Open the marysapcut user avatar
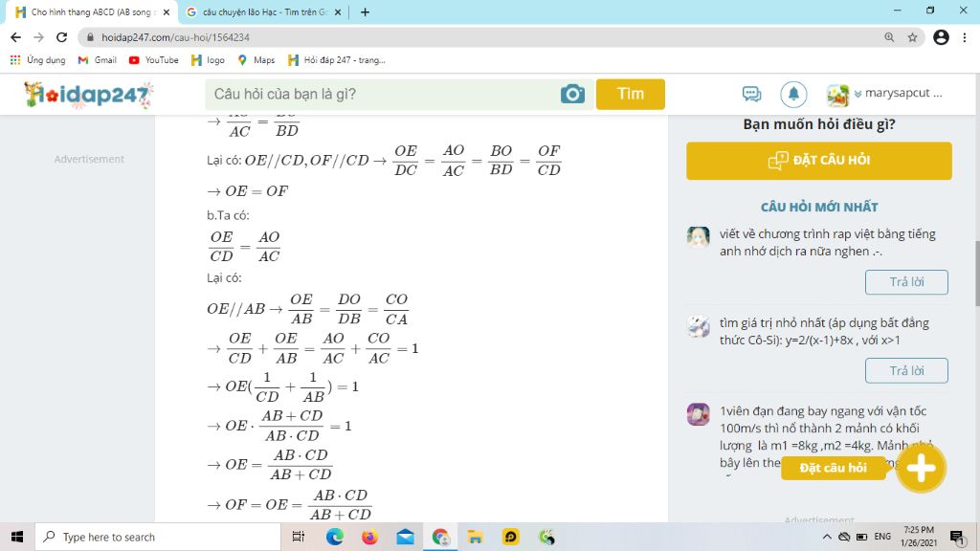980x551 pixels. [x=837, y=95]
